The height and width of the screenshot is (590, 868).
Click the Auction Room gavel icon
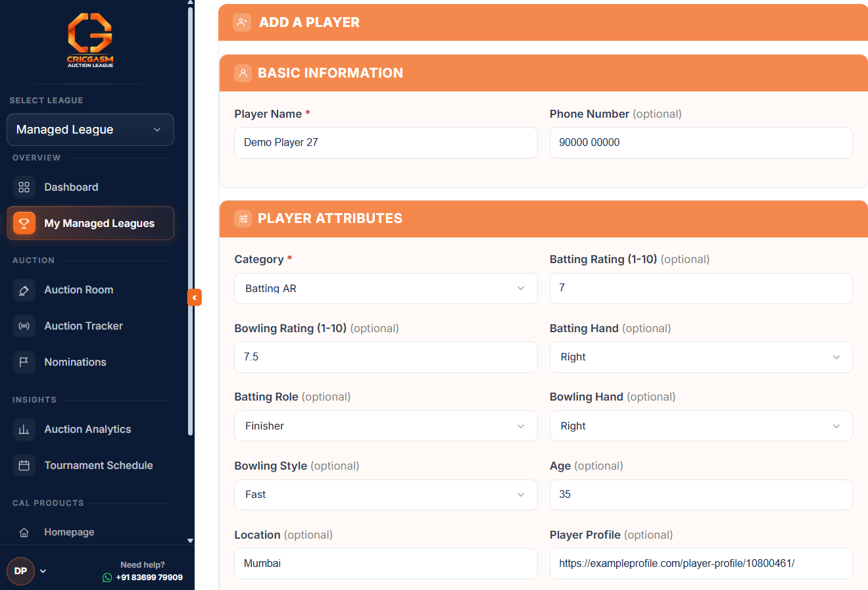pyautogui.click(x=24, y=289)
